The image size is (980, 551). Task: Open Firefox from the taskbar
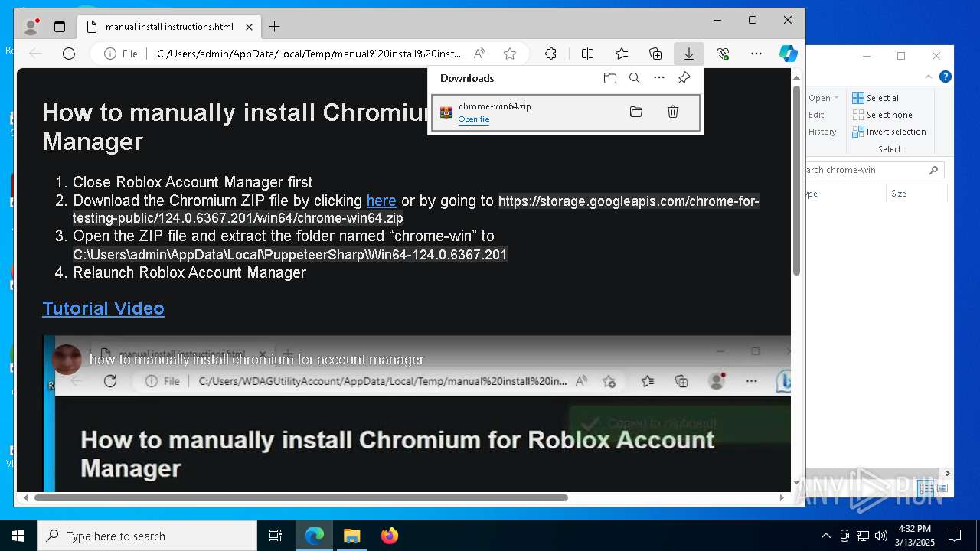(390, 536)
